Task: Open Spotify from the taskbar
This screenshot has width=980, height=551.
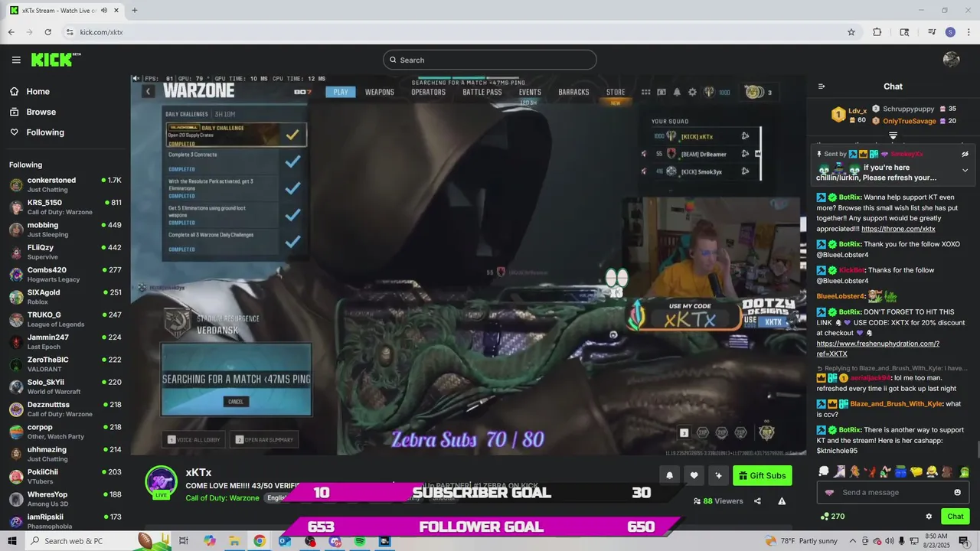Action: tap(359, 541)
